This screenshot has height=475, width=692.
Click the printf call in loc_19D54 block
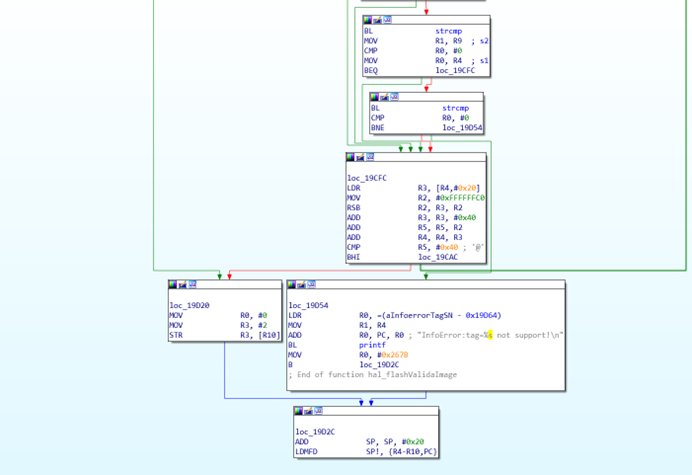point(371,345)
